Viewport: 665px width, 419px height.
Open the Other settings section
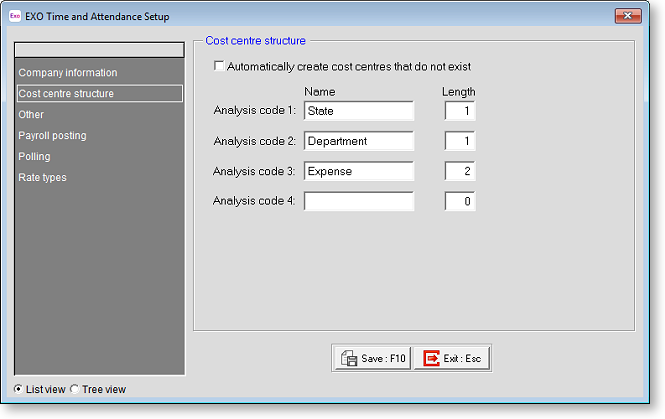click(31, 115)
